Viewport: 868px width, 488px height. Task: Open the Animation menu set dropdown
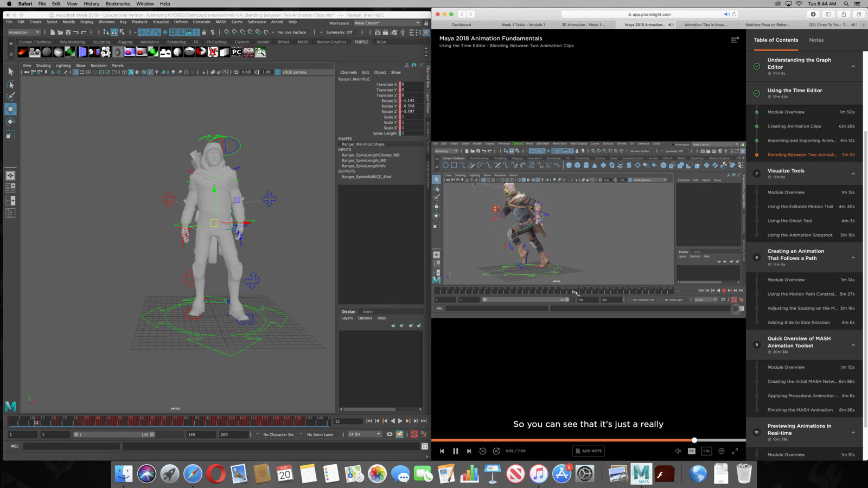point(24,32)
